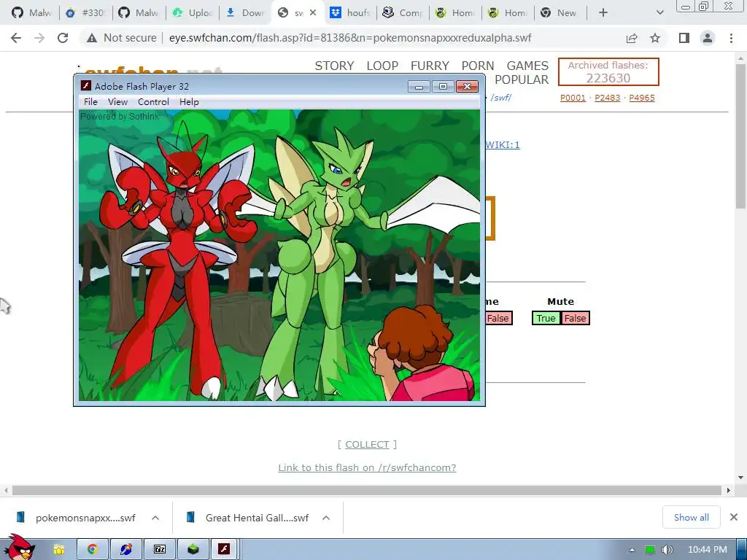Open the View menu in Flash Player
Screen dimensions: 747x560
pos(117,101)
